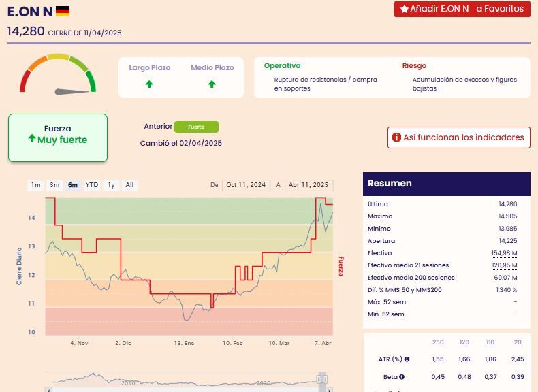Click the red info icon in indicators button
This screenshot has height=392, width=538.
(x=396, y=137)
